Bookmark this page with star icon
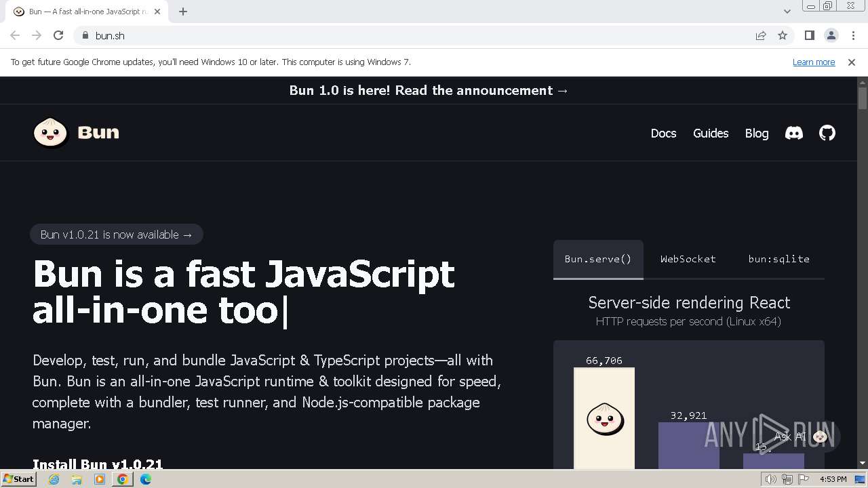Screen dimensions: 868x488 783,35
